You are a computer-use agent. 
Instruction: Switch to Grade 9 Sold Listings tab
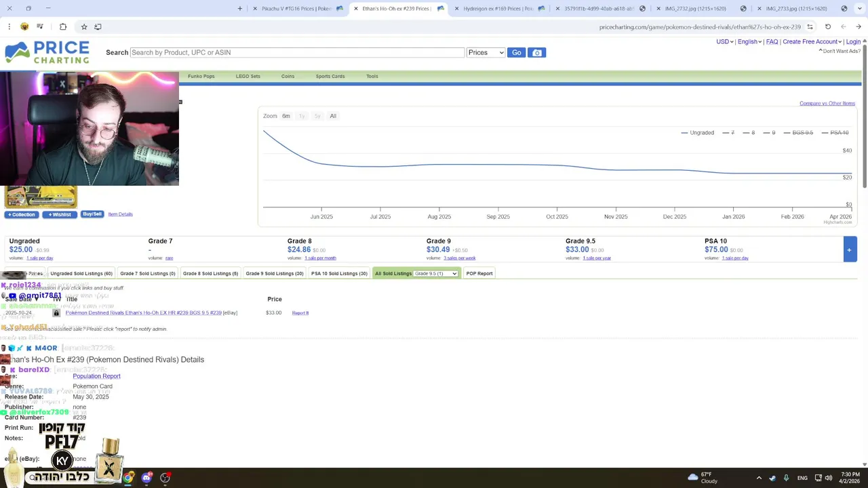pos(275,273)
